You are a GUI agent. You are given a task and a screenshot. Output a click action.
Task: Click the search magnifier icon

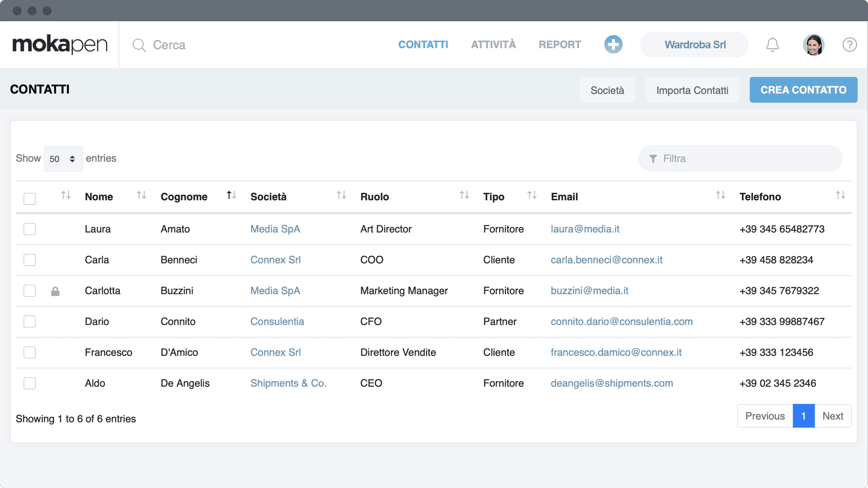(x=139, y=45)
